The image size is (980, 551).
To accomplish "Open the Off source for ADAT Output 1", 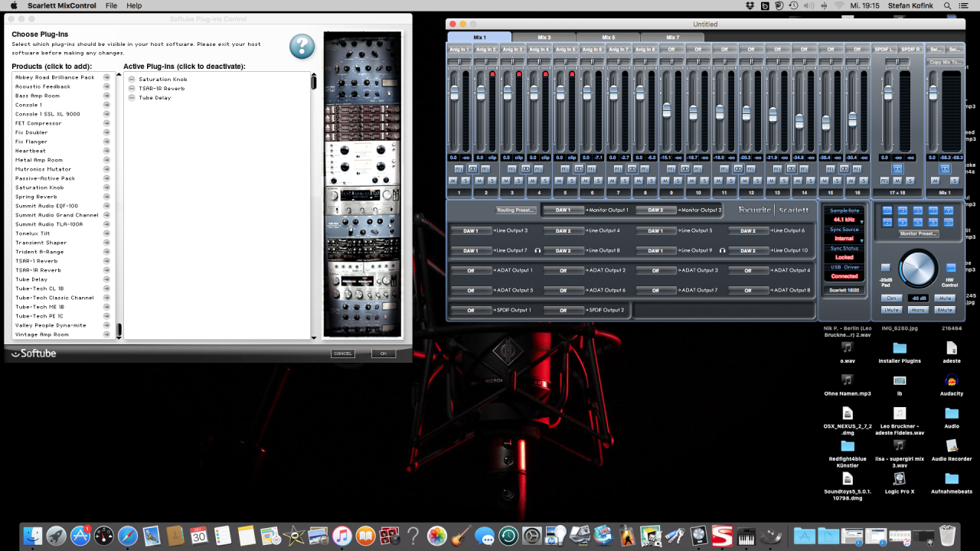I will tap(471, 270).
